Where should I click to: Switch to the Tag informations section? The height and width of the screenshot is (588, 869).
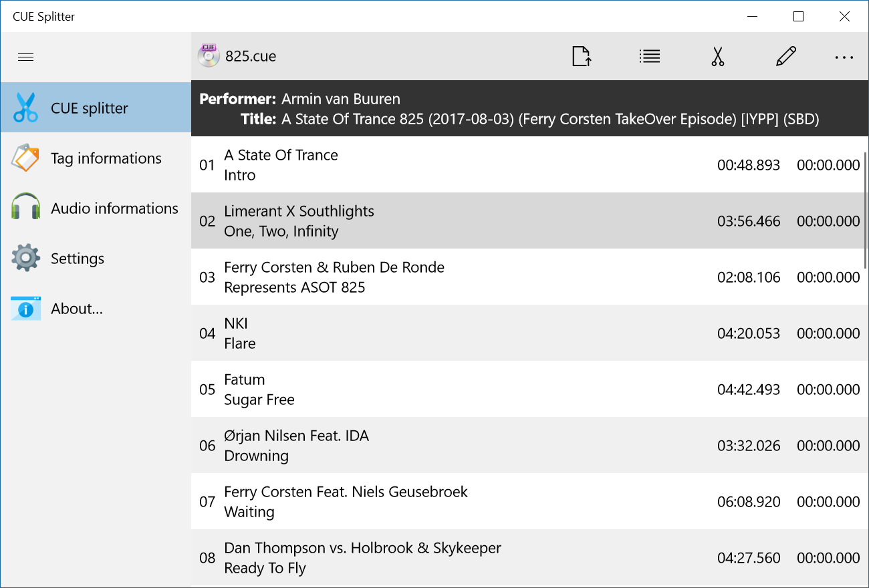point(106,158)
